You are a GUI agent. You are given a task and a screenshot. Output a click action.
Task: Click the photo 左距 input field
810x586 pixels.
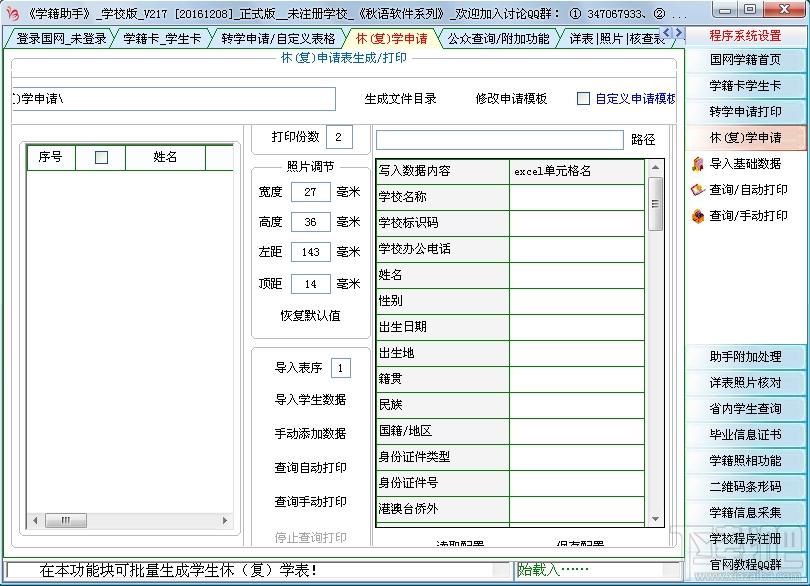tap(310, 252)
